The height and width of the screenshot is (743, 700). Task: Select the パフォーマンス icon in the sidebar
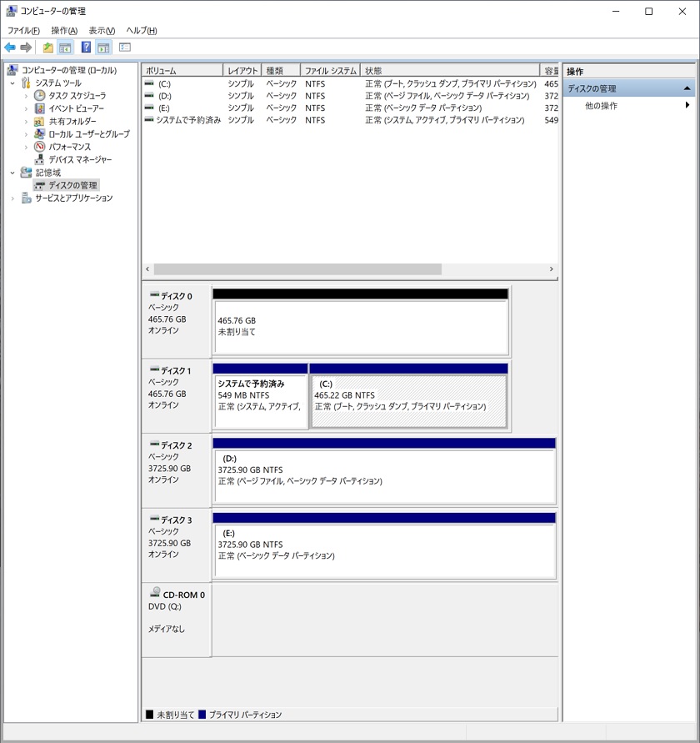(38, 148)
